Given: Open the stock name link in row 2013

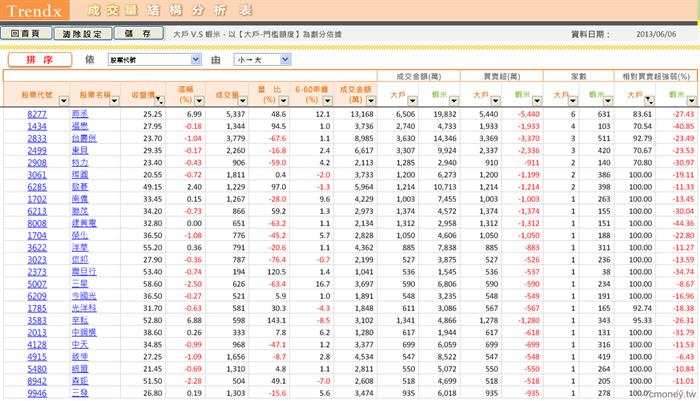Looking at the screenshot, I should tap(84, 332).
